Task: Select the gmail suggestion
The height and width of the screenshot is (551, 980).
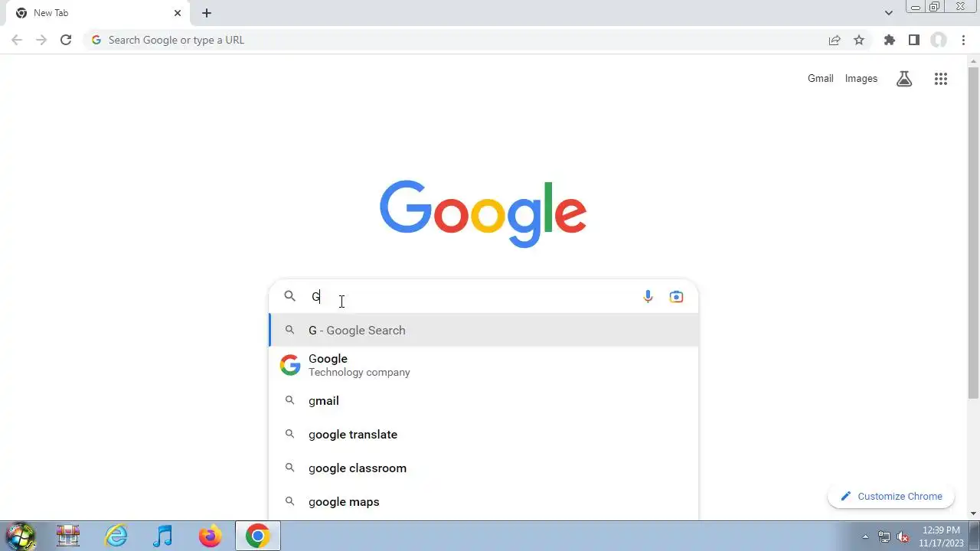Action: coord(484,401)
